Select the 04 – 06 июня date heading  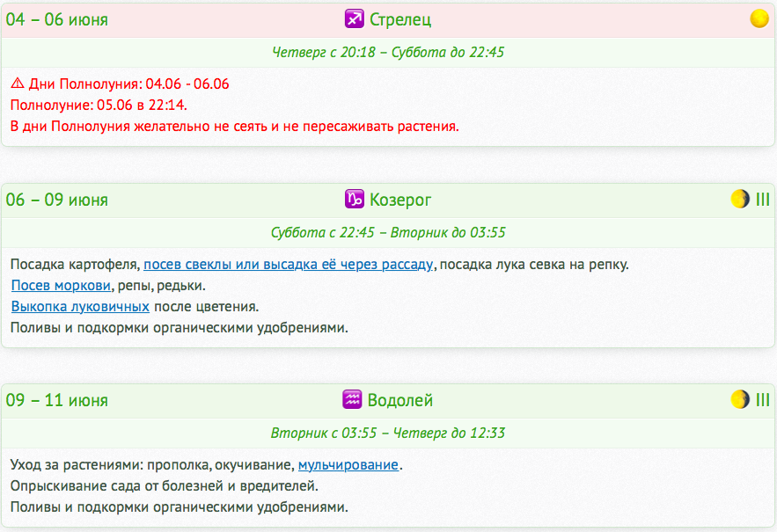point(57,19)
